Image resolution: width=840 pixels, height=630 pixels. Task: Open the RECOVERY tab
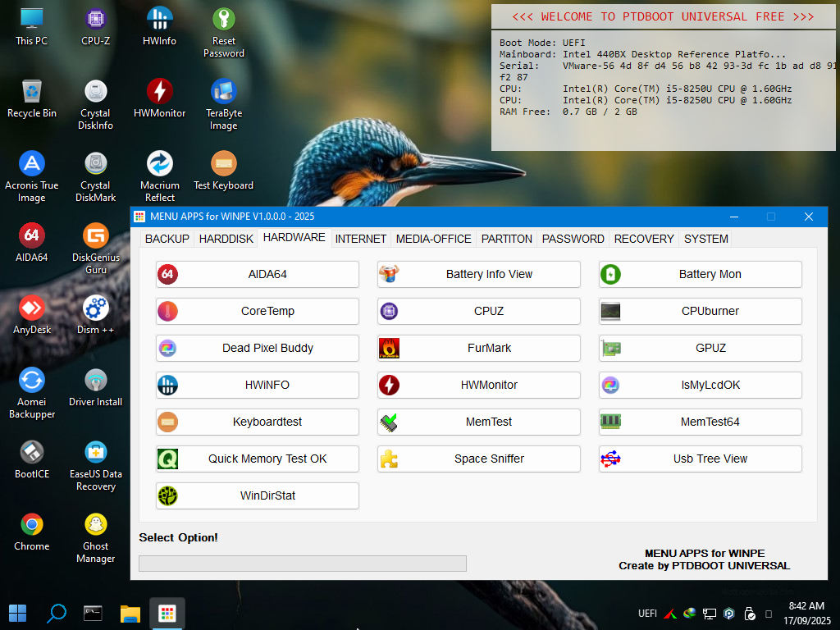[644, 239]
